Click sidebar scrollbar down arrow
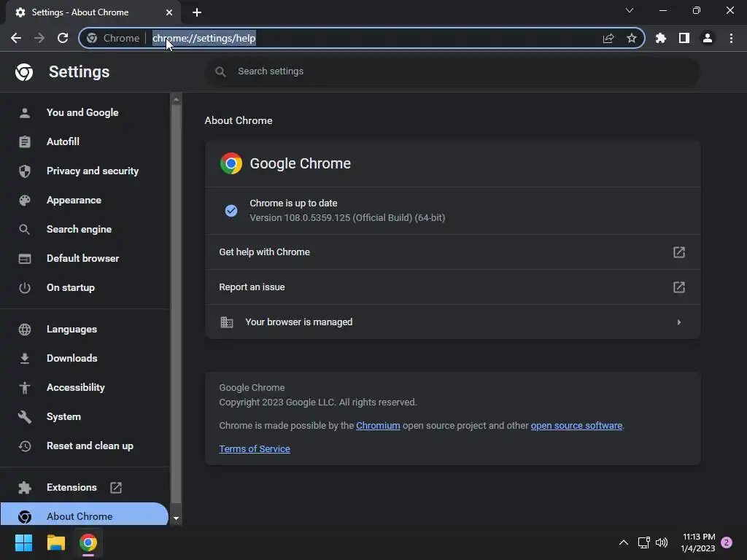The width and height of the screenshot is (747, 560). click(176, 518)
